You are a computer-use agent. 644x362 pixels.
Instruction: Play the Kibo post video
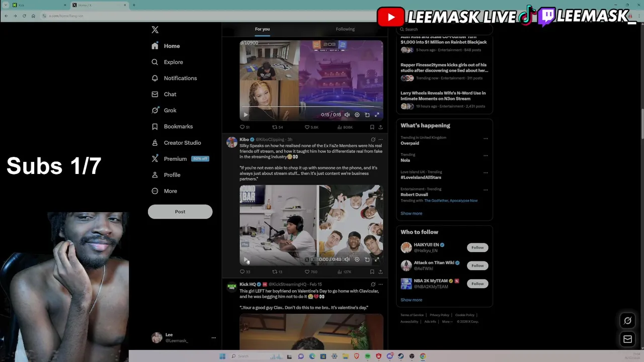click(246, 259)
